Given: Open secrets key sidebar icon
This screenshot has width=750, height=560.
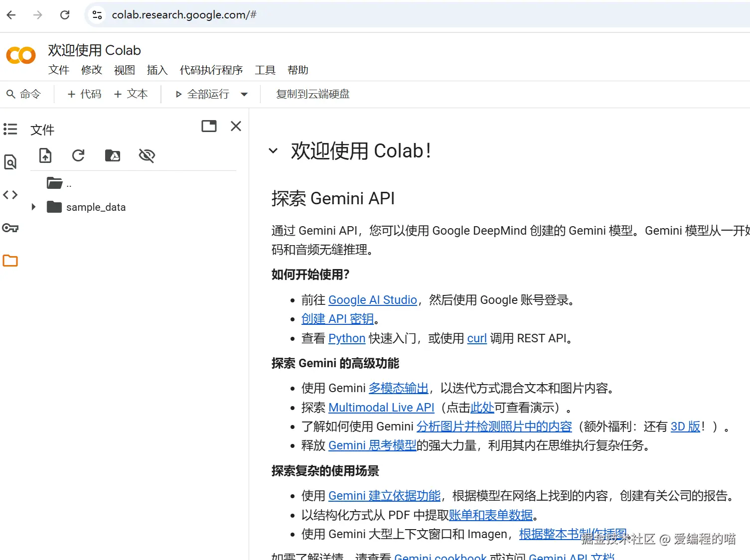Looking at the screenshot, I should point(10,228).
